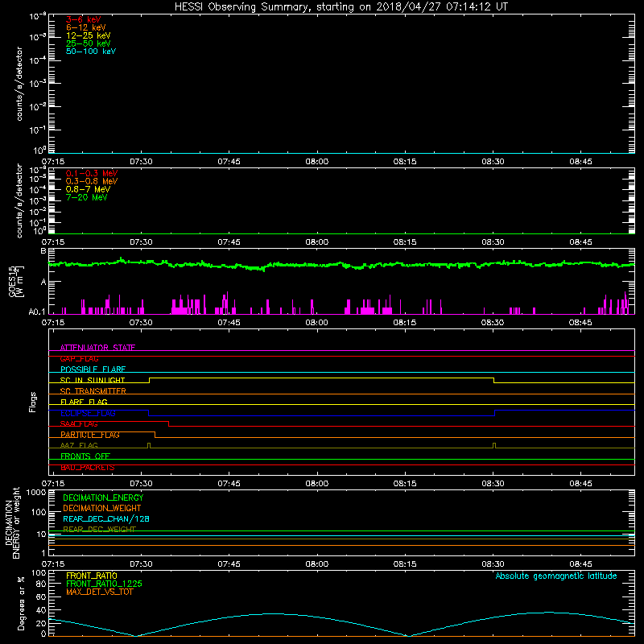The image size is (644, 644).
Task: Click 07:30 tick label under the Flags panel
Action: [141, 484]
